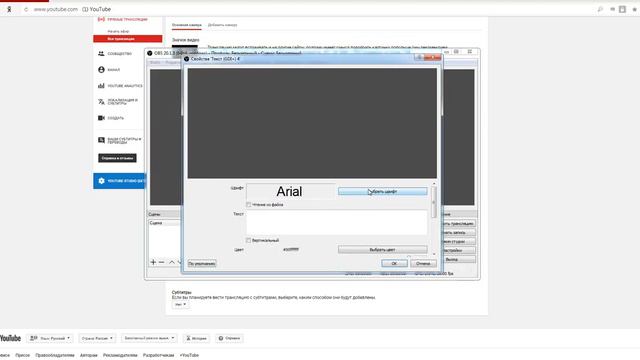Open the Авторам footer link
The image size is (640, 360).
(89, 355)
